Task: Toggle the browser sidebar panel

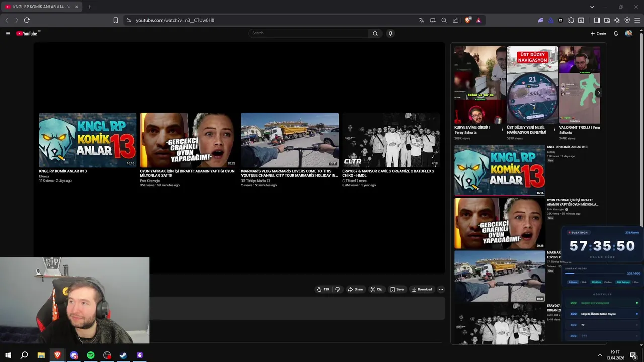Action: tap(597, 20)
